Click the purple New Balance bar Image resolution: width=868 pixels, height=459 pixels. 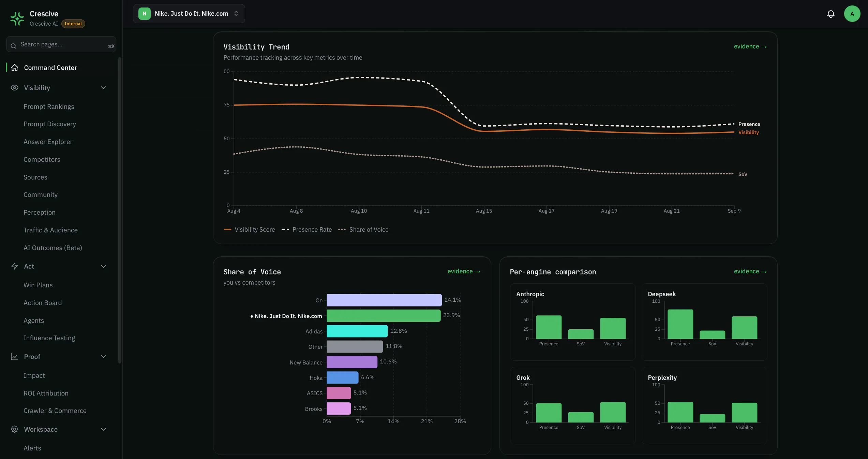pos(352,362)
